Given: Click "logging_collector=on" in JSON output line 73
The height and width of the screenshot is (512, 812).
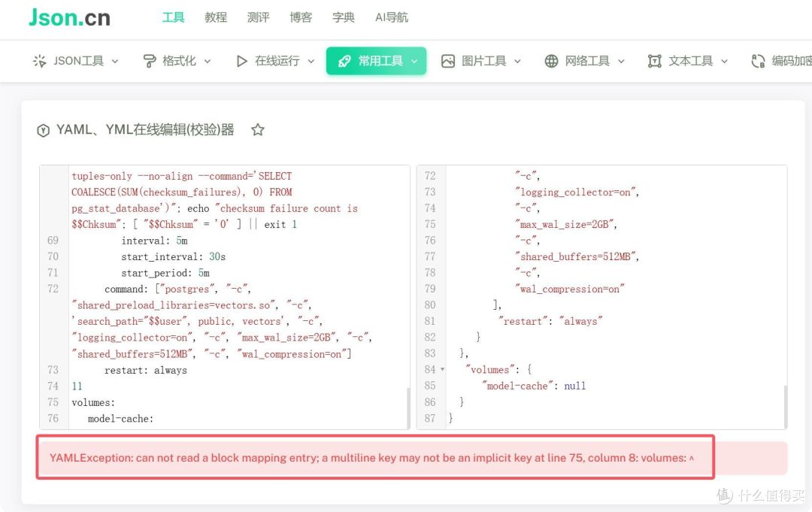Looking at the screenshot, I should pos(575,192).
